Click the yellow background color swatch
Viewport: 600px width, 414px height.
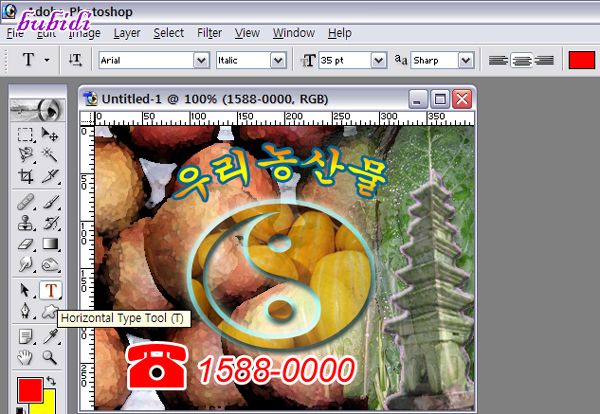49,406
